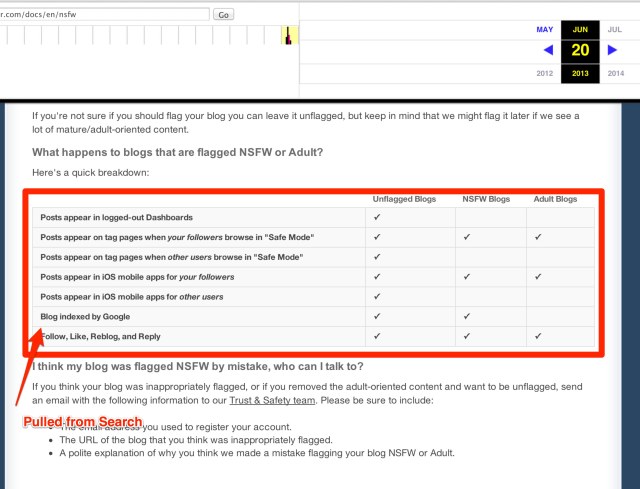Viewport: 640px width, 489px height.
Task: Click Unflagged checkmark in iOS 'your followers' row
Action: pos(377,277)
